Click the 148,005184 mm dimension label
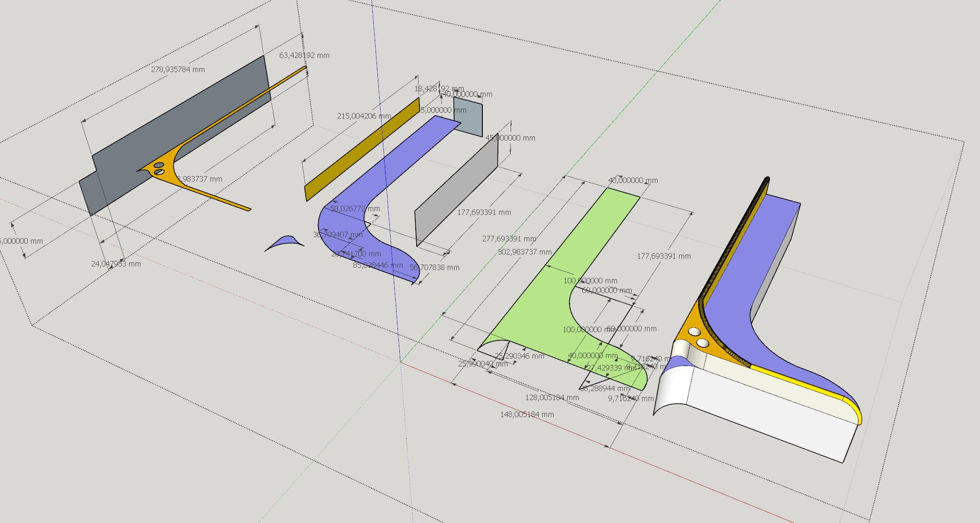Screen dimensions: 980x523 [527, 415]
